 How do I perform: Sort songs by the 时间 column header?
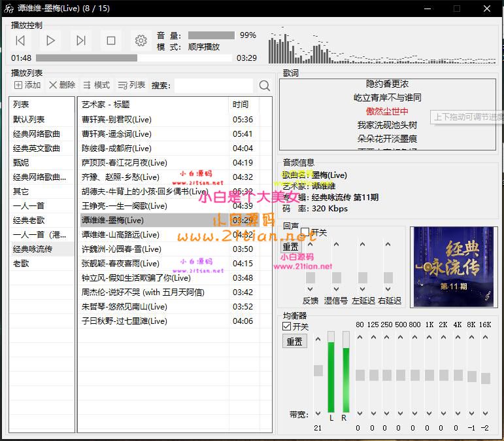pos(241,105)
